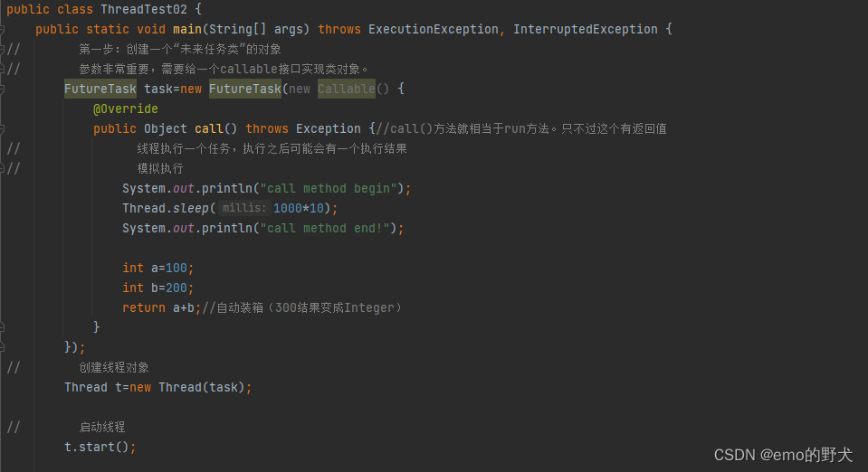The width and height of the screenshot is (868, 472).
Task: Click the highlighted Callable class name
Action: [x=347, y=89]
